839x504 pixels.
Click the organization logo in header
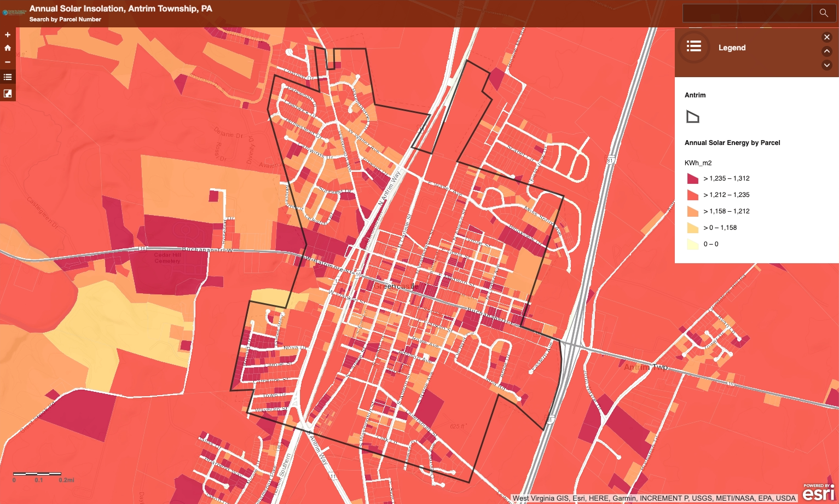pyautogui.click(x=14, y=12)
